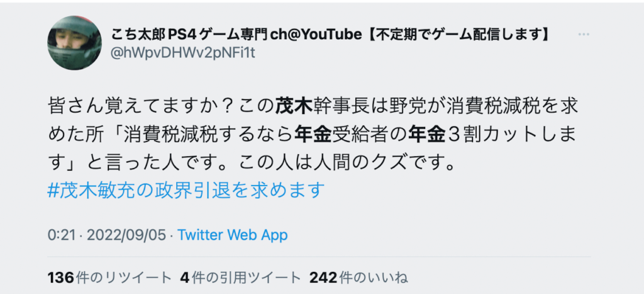Click the bold 136 retweet number
Image resolution: width=644 pixels, height=294 pixels.
62,278
